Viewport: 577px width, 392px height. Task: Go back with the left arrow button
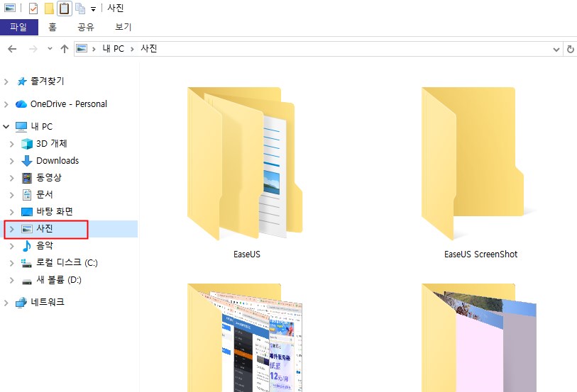tap(12, 49)
